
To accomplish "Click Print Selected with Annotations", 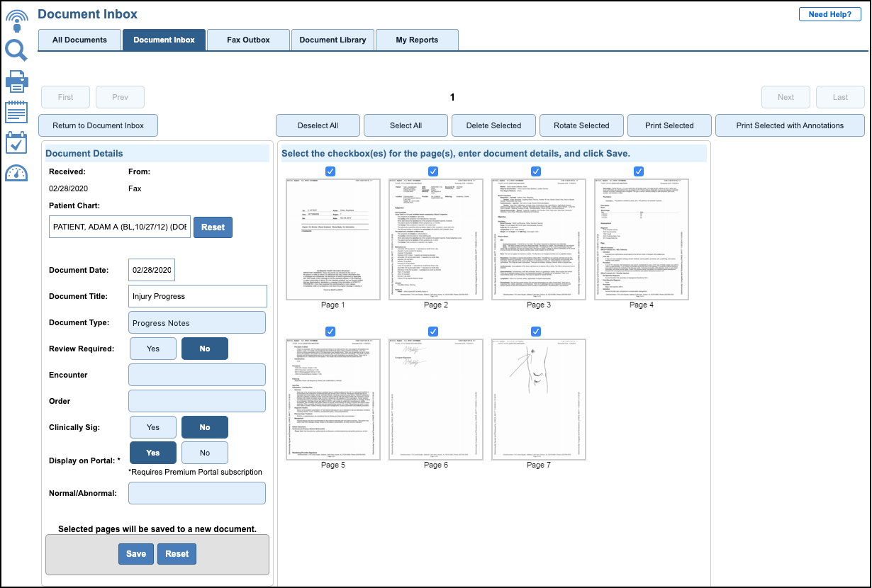I will click(x=790, y=125).
